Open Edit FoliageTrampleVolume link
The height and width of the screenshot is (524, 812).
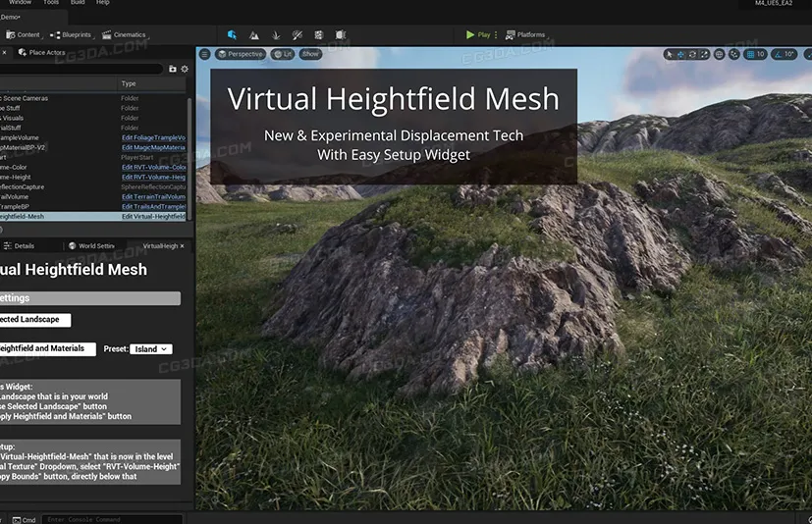[153, 137]
